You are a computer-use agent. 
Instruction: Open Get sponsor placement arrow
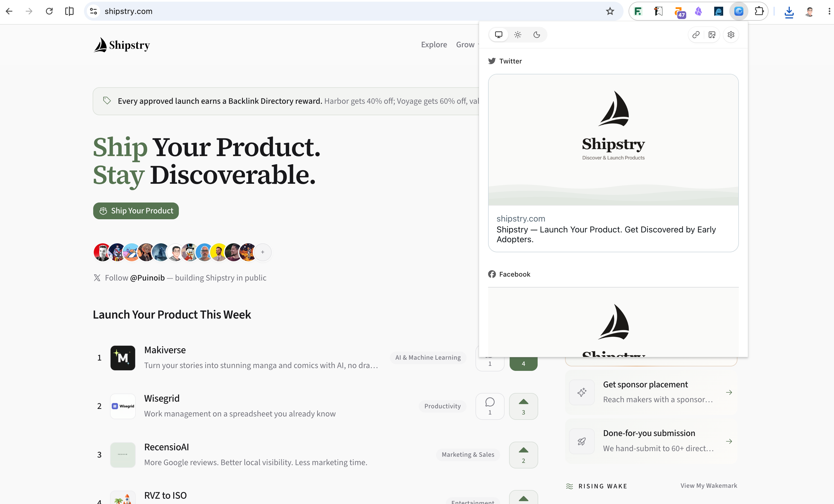pyautogui.click(x=729, y=392)
